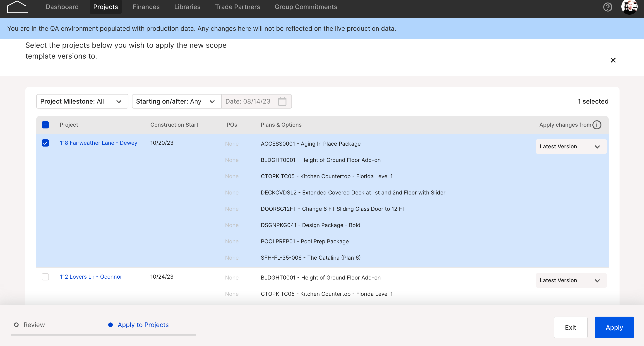Go back to the Review step
This screenshot has width=644, height=346.
29,325
